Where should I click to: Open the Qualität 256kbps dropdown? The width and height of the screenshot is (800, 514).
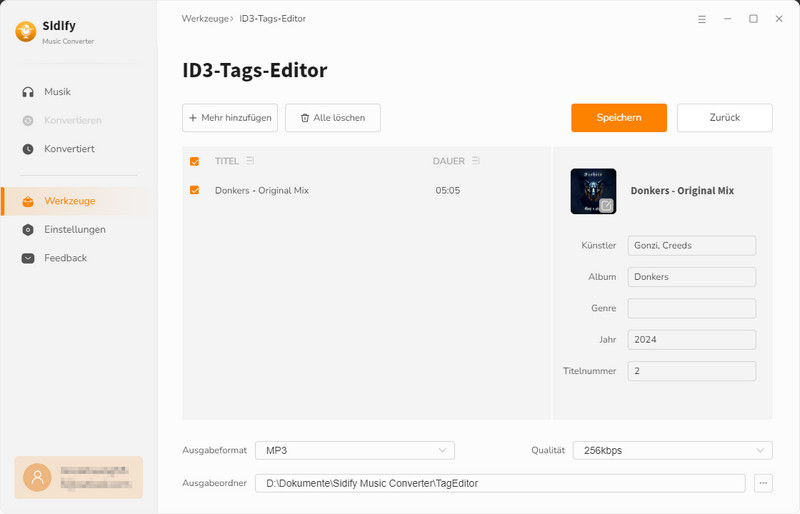(x=672, y=450)
